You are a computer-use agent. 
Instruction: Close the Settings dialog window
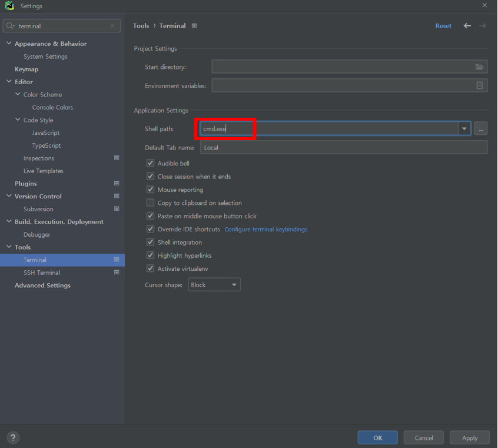pyautogui.click(x=484, y=5)
